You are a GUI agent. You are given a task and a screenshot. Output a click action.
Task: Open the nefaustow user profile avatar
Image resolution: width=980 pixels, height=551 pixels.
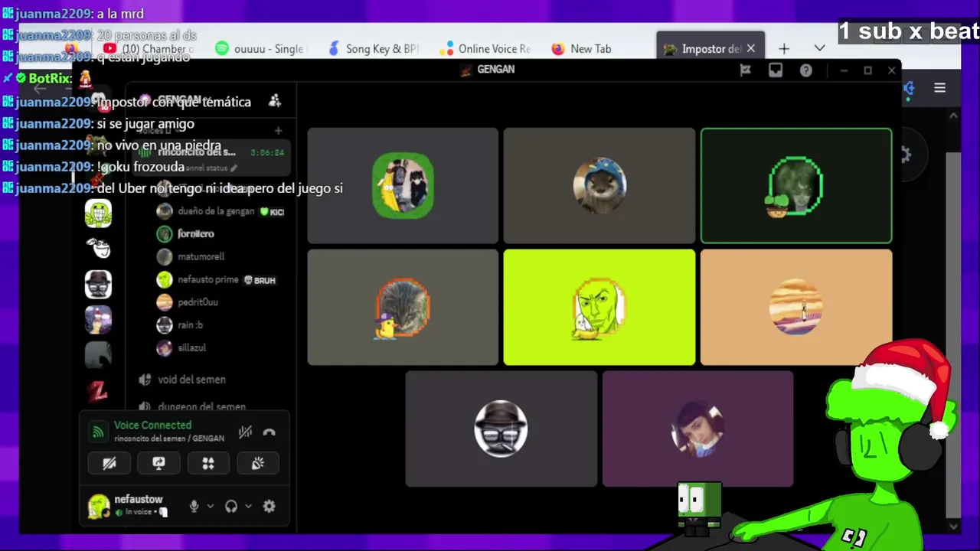coord(98,506)
